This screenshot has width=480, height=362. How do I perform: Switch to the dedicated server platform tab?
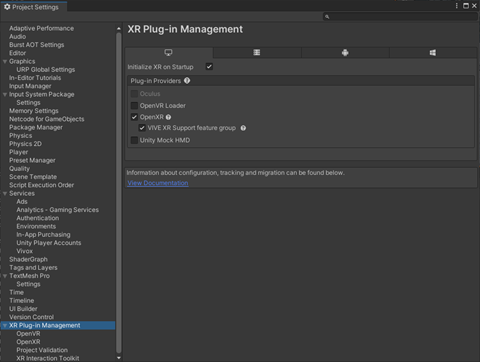click(x=257, y=53)
